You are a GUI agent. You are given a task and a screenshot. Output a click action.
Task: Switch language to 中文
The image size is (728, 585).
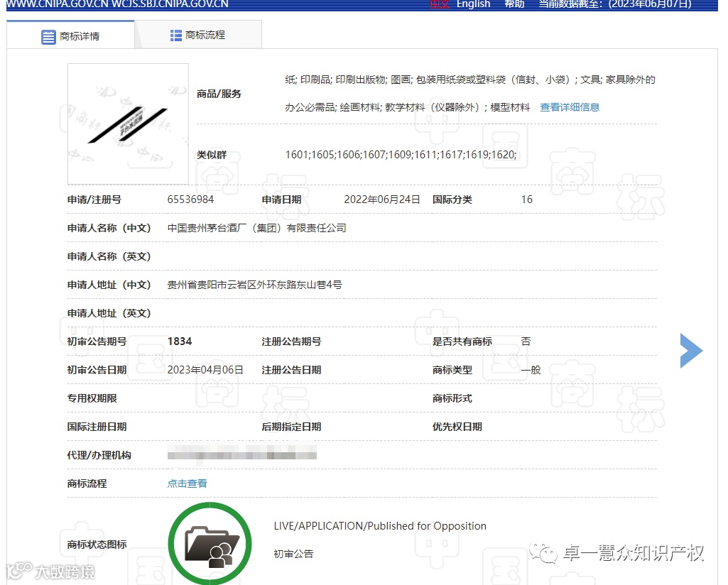(x=439, y=4)
